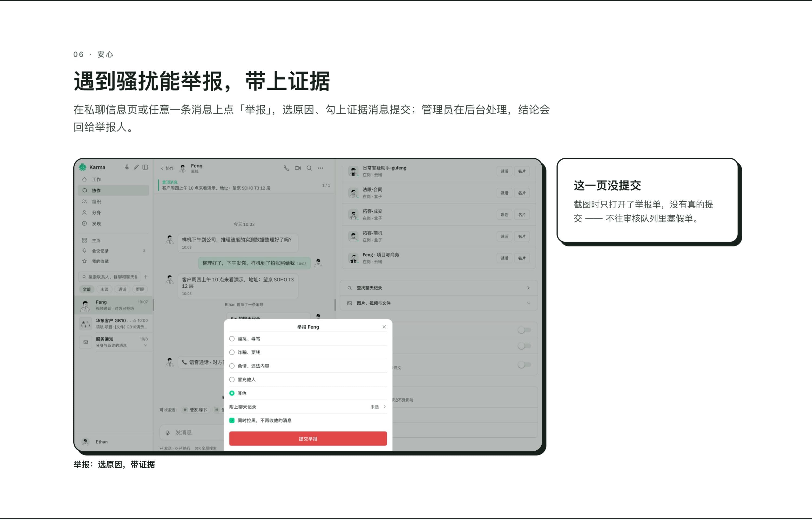The height and width of the screenshot is (520, 812).
Task: Select the 群聊 filter tab
Action: [x=140, y=289]
